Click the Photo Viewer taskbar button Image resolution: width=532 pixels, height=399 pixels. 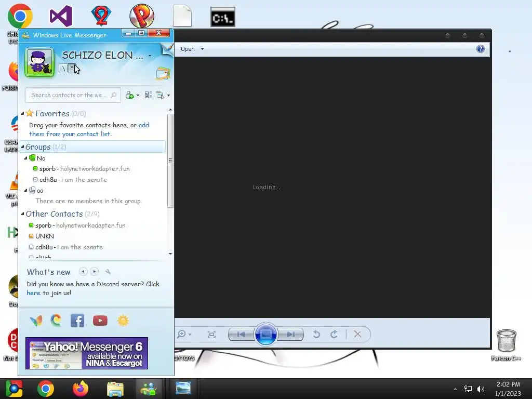point(183,389)
